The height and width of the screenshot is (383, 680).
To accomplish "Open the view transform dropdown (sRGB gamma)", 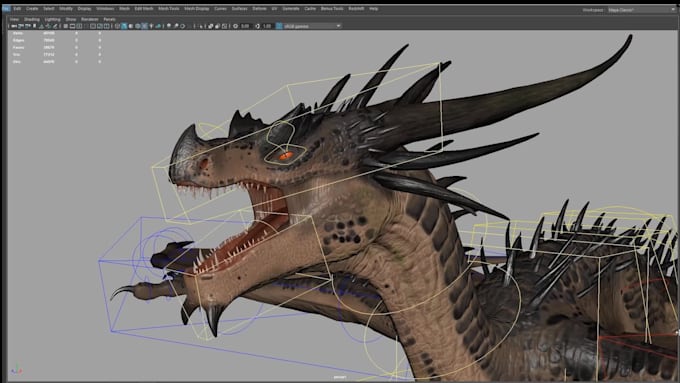I will point(312,26).
